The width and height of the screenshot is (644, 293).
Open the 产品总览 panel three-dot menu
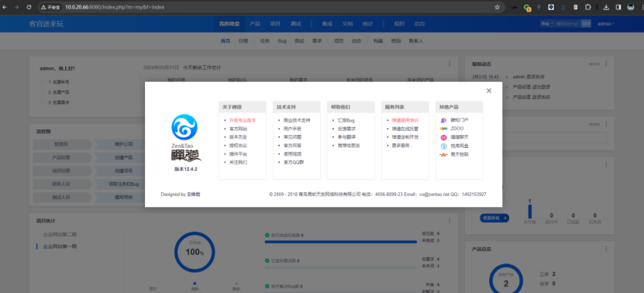[606, 249]
